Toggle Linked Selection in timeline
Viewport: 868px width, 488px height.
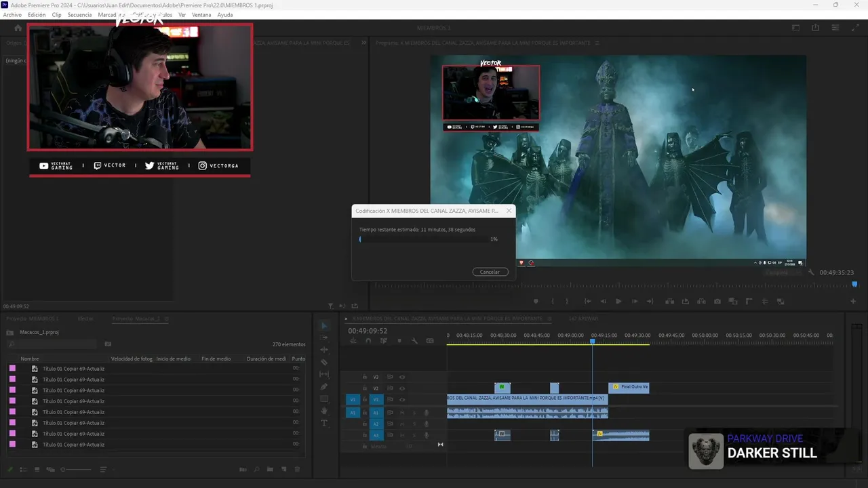pyautogui.click(x=383, y=341)
